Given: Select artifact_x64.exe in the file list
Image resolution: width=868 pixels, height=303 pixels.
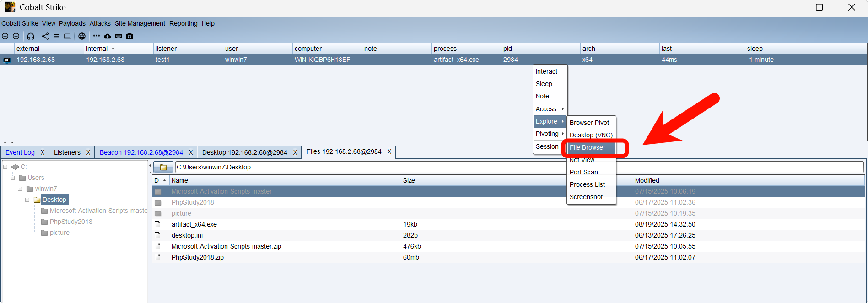Looking at the screenshot, I should point(194,224).
